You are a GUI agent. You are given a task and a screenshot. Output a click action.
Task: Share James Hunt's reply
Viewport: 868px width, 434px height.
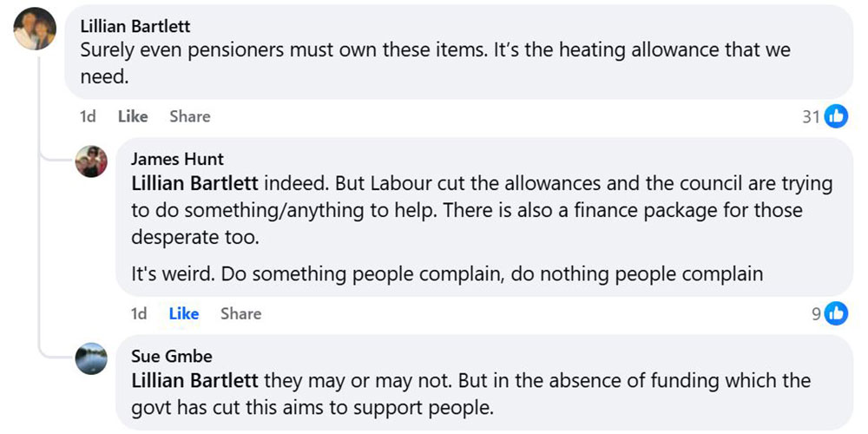pos(240,313)
